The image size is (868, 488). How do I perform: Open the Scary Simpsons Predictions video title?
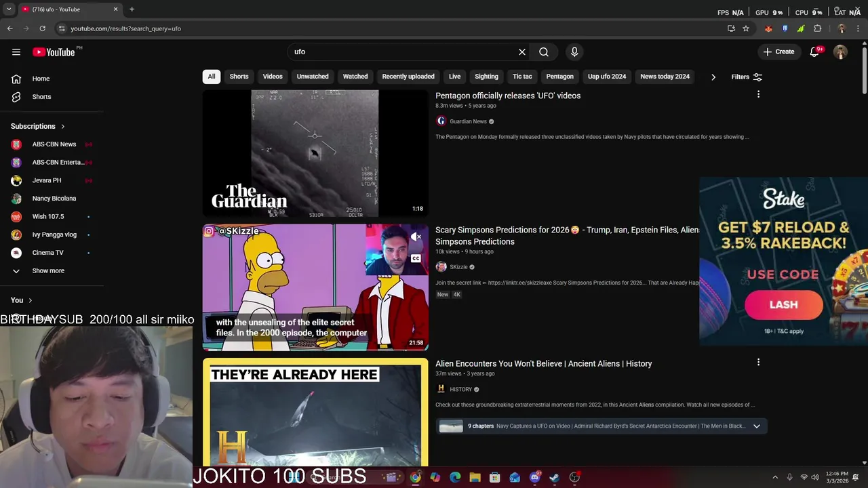coord(567,236)
